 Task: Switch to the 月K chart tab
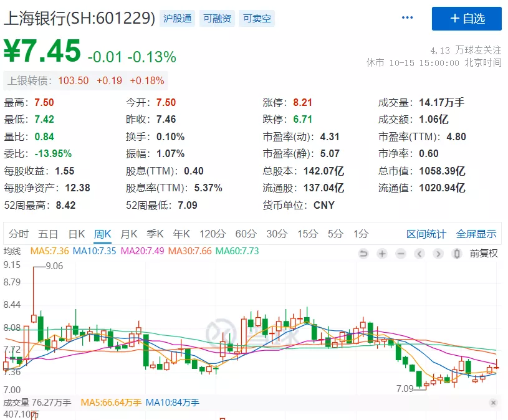click(129, 234)
